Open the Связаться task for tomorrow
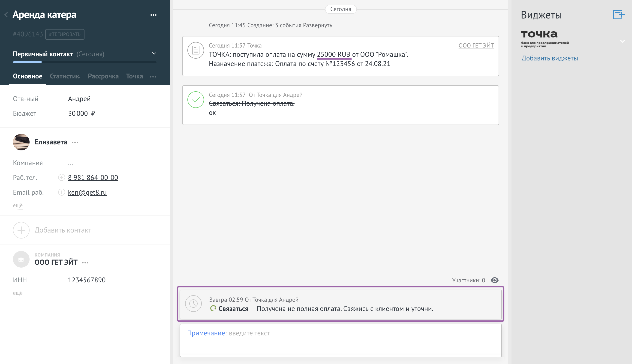 tap(340, 304)
